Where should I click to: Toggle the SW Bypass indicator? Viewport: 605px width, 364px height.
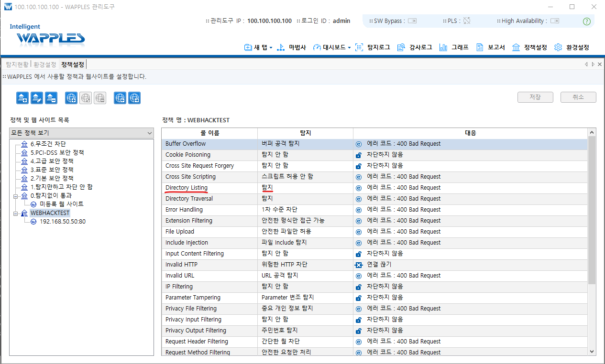412,21
